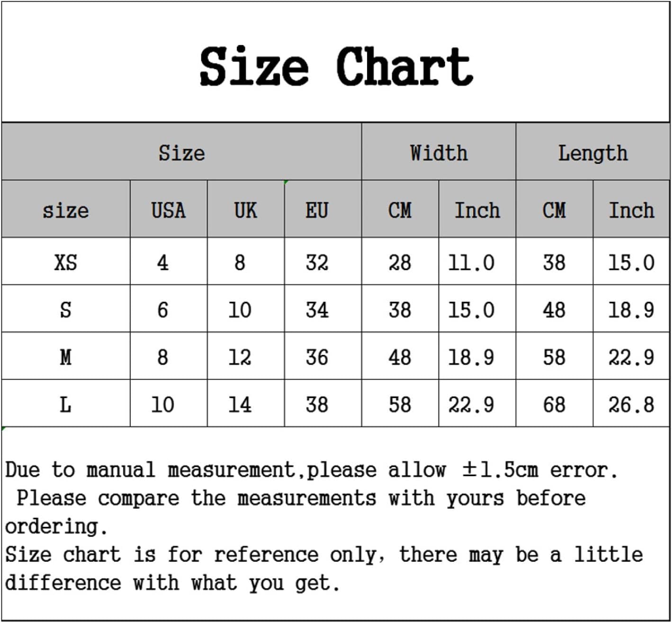The height and width of the screenshot is (623, 672).
Task: Click the 26.8 inch length cell
Action: (631, 404)
